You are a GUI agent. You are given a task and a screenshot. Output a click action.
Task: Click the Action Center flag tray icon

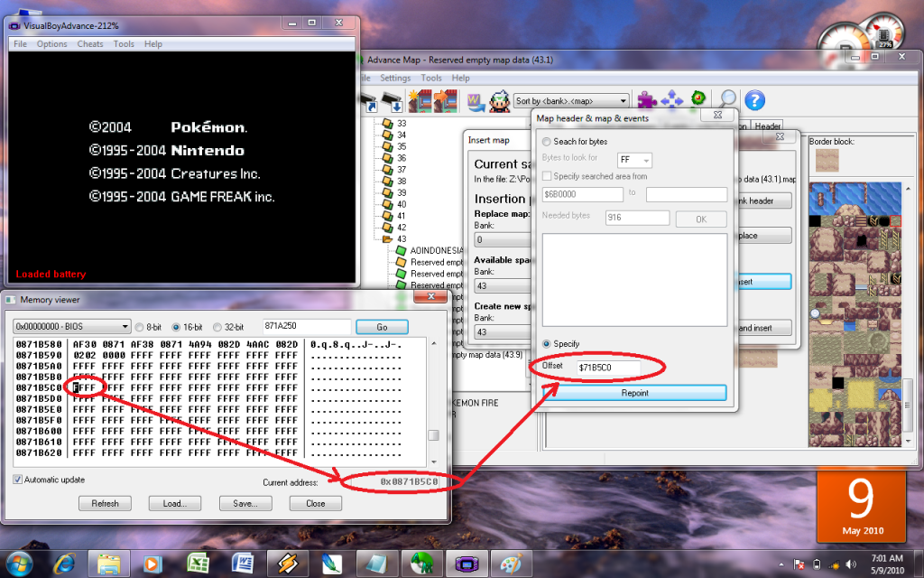pyautogui.click(x=799, y=565)
